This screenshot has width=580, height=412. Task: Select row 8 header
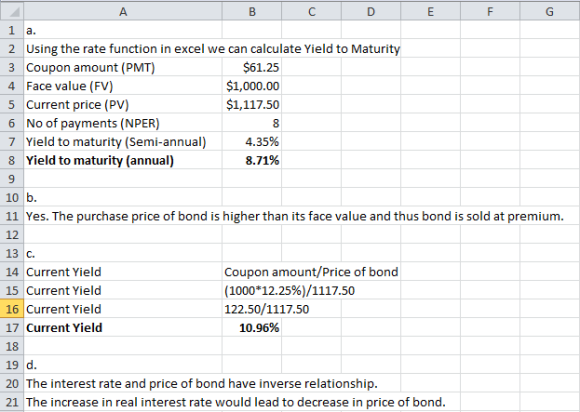(x=12, y=160)
